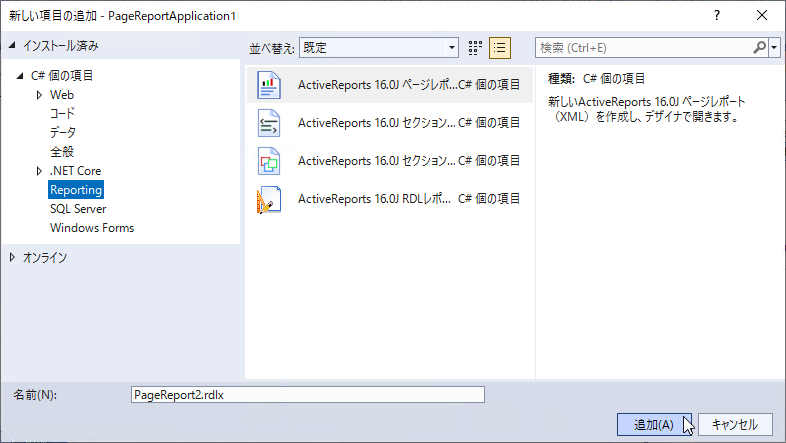Expand the .NET Core tree node arrow
Viewport: 786px width, 443px height.
tap(39, 171)
